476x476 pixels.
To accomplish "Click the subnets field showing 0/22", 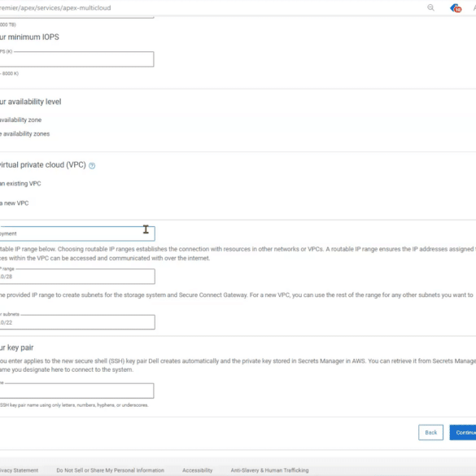I will 77,322.
